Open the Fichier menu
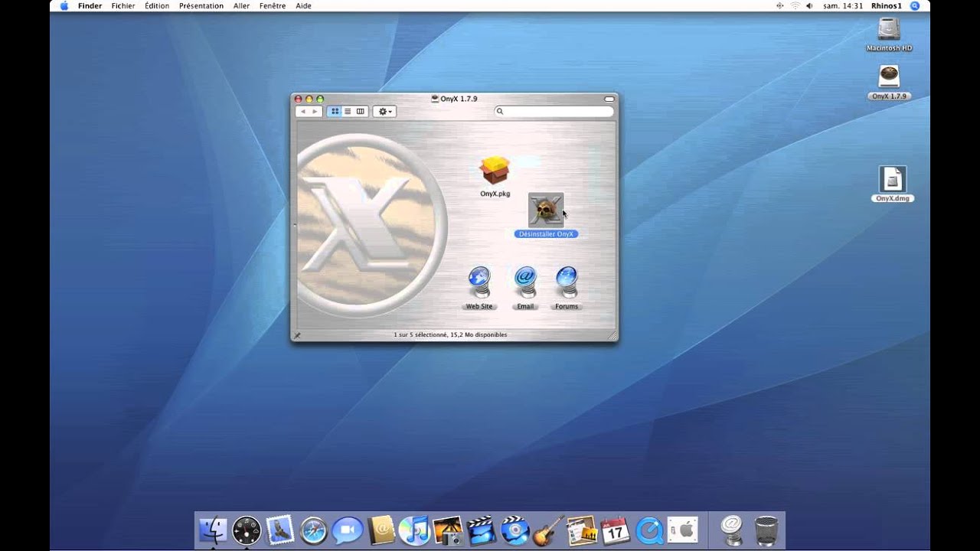 tap(122, 5)
